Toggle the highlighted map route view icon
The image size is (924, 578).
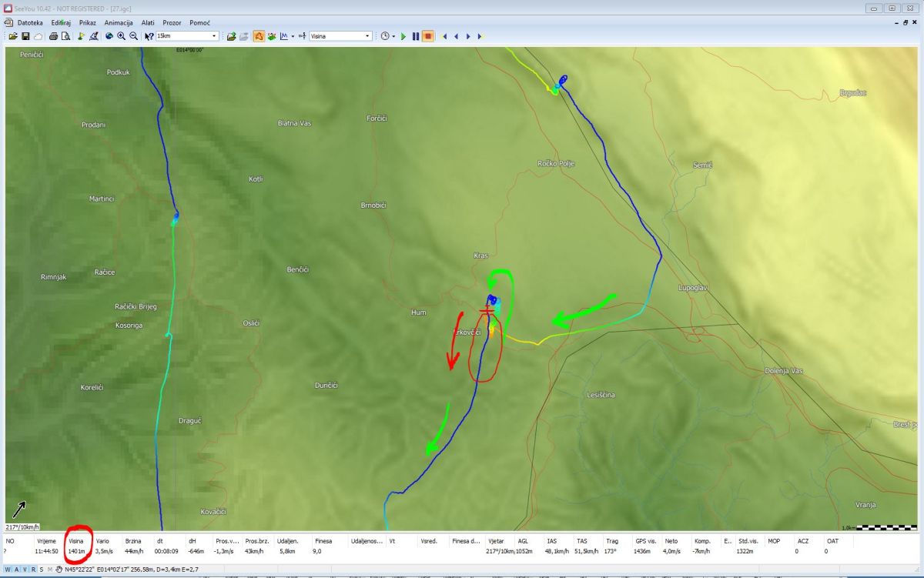[x=258, y=36]
